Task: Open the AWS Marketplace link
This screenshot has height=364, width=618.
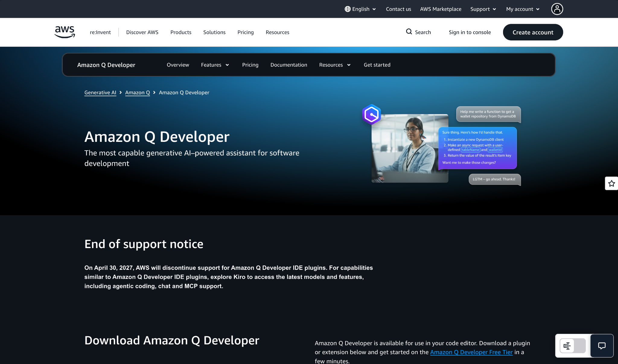Action: pos(441,9)
